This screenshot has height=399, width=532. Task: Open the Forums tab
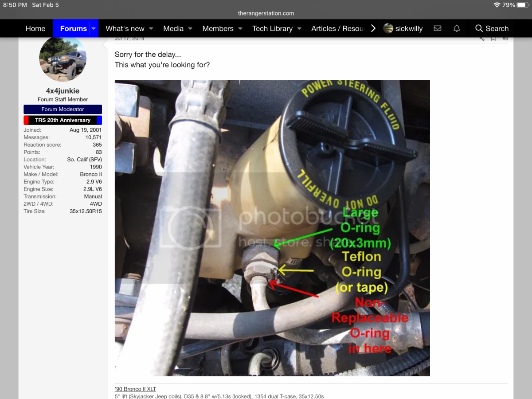(73, 28)
